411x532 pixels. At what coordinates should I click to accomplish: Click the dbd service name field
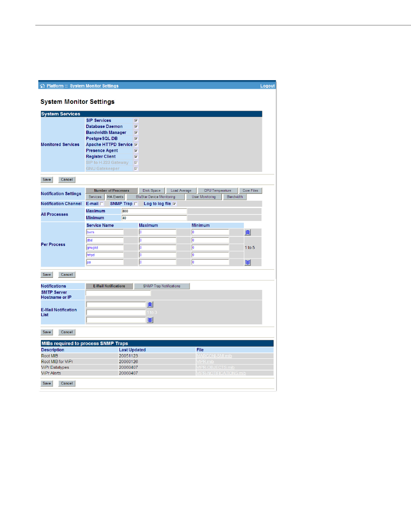coord(105,240)
